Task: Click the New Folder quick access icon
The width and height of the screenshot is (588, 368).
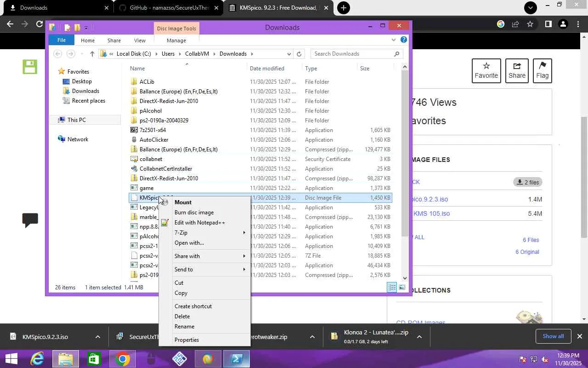Action: tap(77, 28)
